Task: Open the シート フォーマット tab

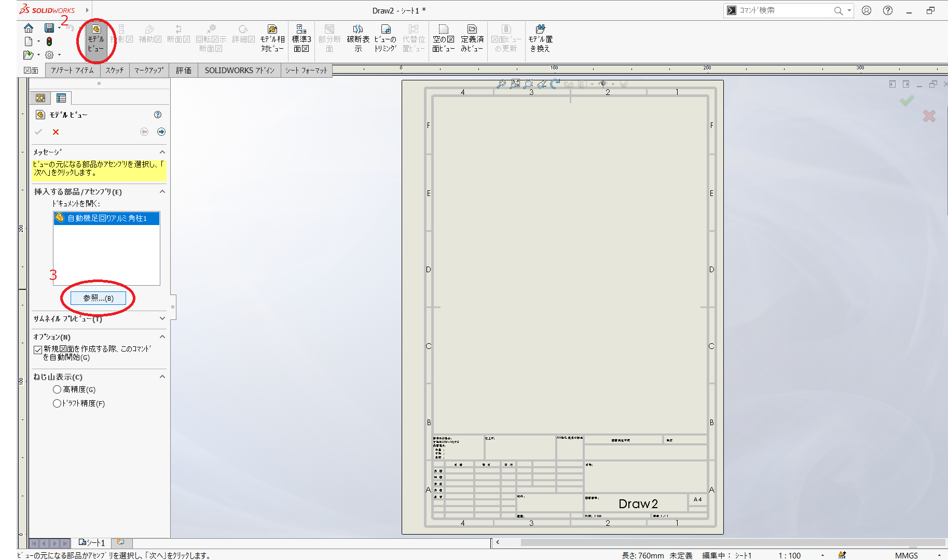Action: [x=306, y=71]
